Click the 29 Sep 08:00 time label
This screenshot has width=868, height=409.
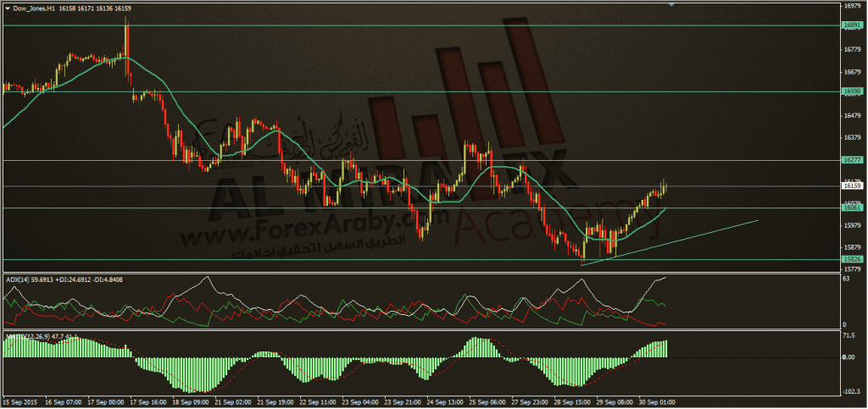pos(615,402)
